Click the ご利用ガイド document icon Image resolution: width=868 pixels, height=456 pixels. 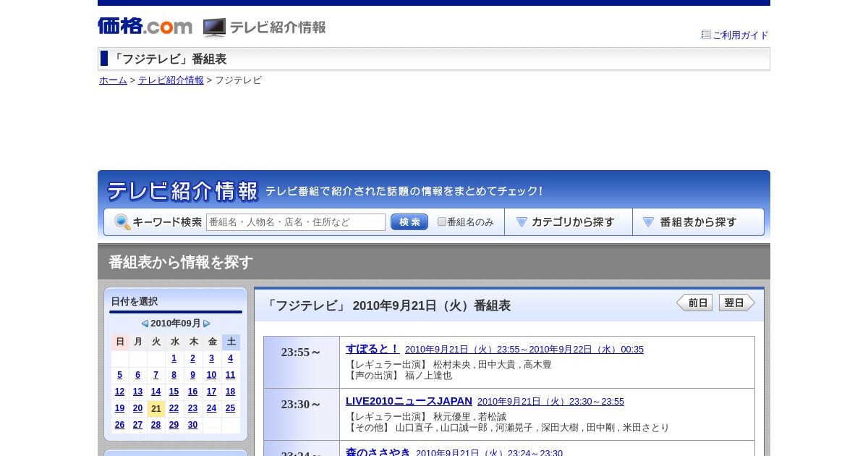click(706, 34)
